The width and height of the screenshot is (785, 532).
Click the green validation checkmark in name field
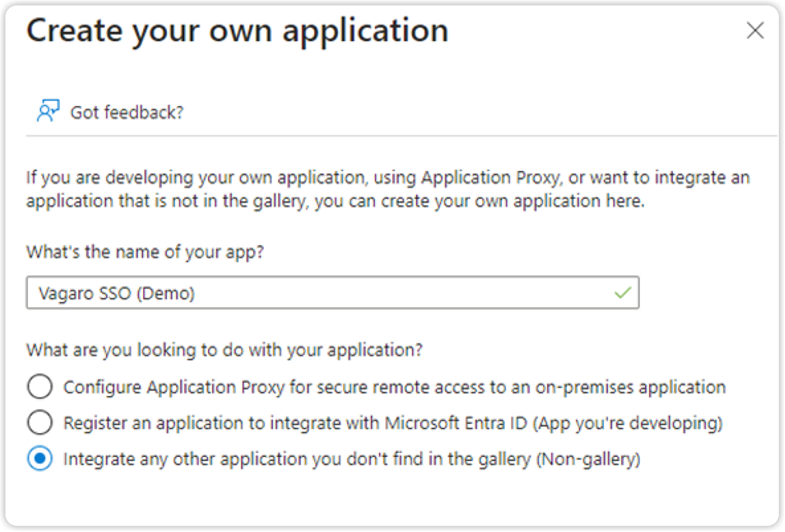tap(623, 292)
